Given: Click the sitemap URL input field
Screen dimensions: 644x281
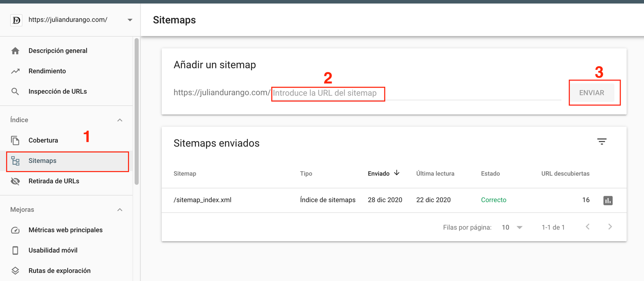Looking at the screenshot, I should pos(417,93).
